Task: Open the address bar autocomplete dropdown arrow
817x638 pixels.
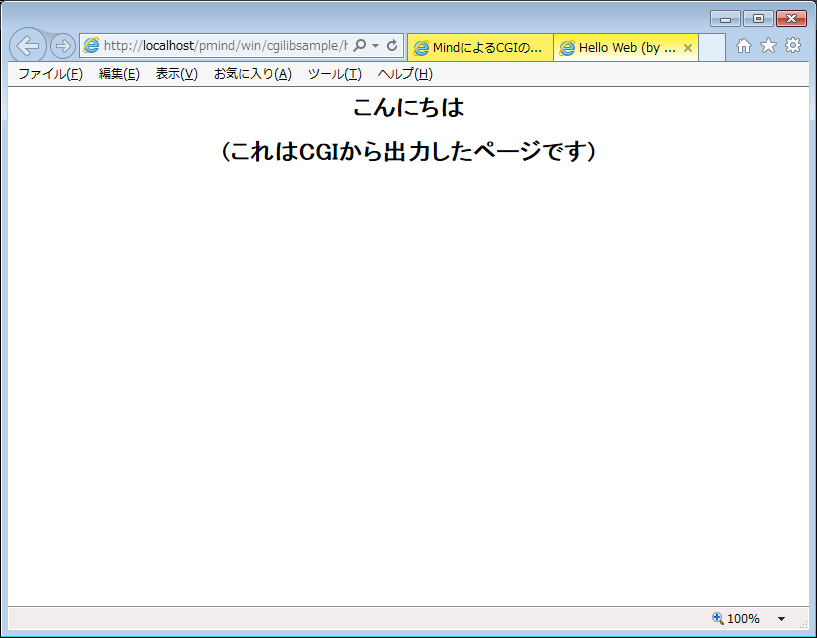Action: pos(375,46)
